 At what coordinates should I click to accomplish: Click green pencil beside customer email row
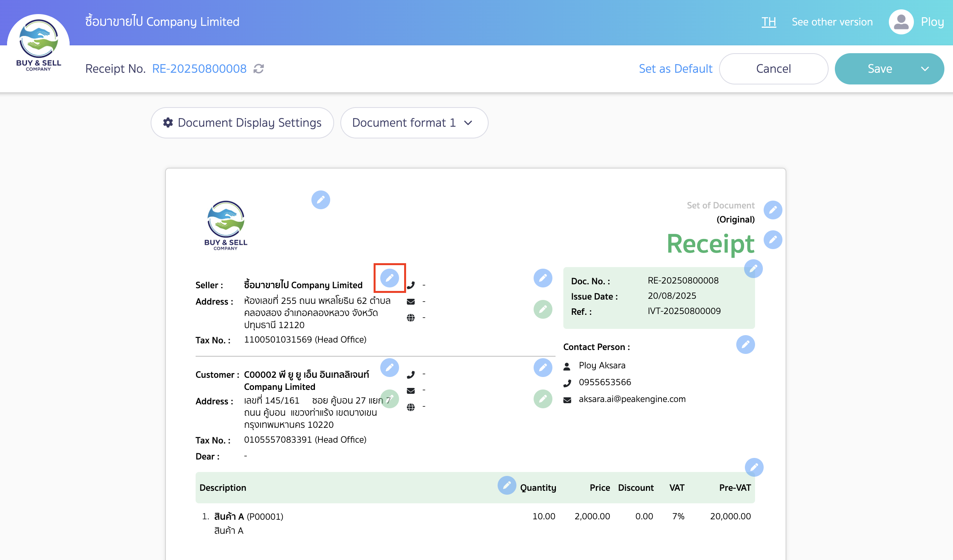[x=543, y=399]
